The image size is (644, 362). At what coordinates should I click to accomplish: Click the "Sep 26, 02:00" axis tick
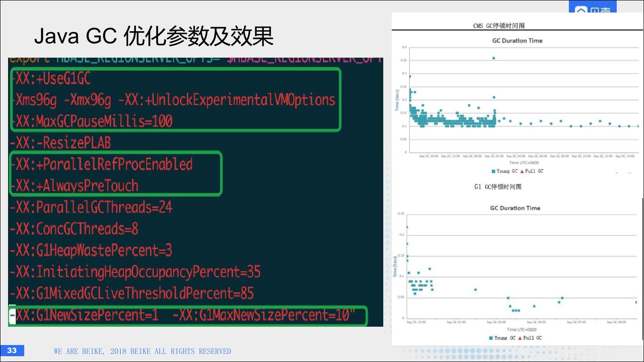[494, 156]
